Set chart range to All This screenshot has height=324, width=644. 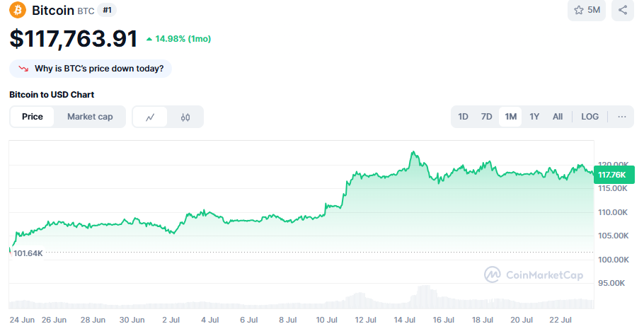pyautogui.click(x=558, y=117)
